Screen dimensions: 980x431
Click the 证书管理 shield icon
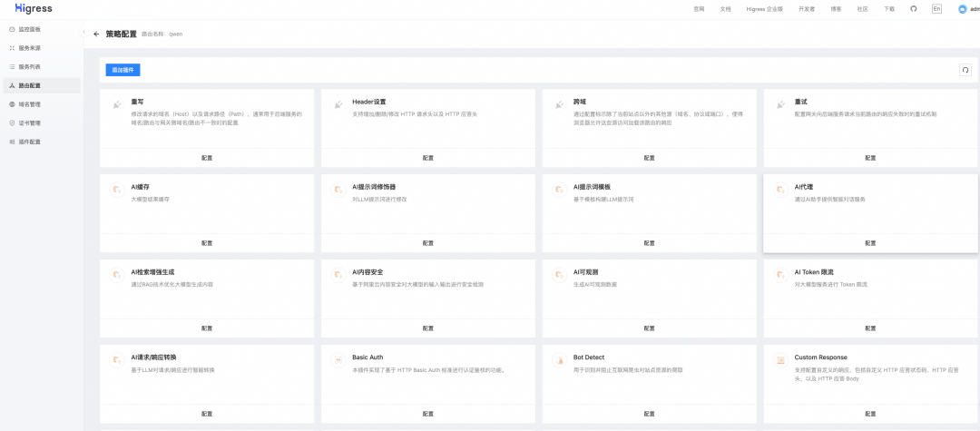tap(12, 123)
